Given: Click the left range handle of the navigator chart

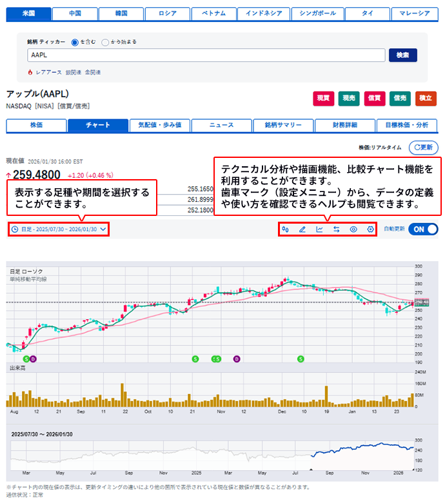Looking at the screenshot, I should click(311, 469).
